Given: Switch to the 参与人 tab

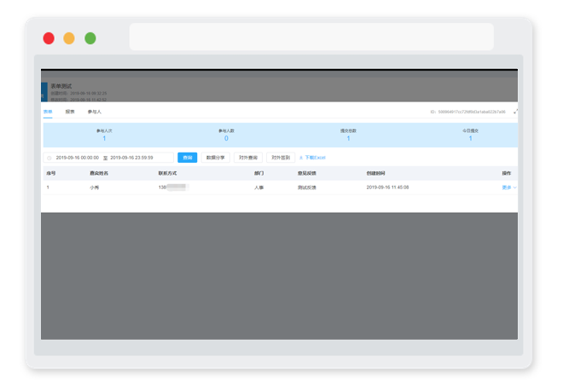Looking at the screenshot, I should [x=95, y=112].
